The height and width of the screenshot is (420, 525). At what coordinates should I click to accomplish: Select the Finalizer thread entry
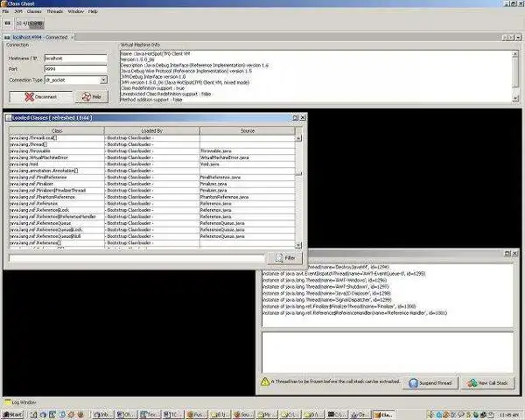coord(339,306)
